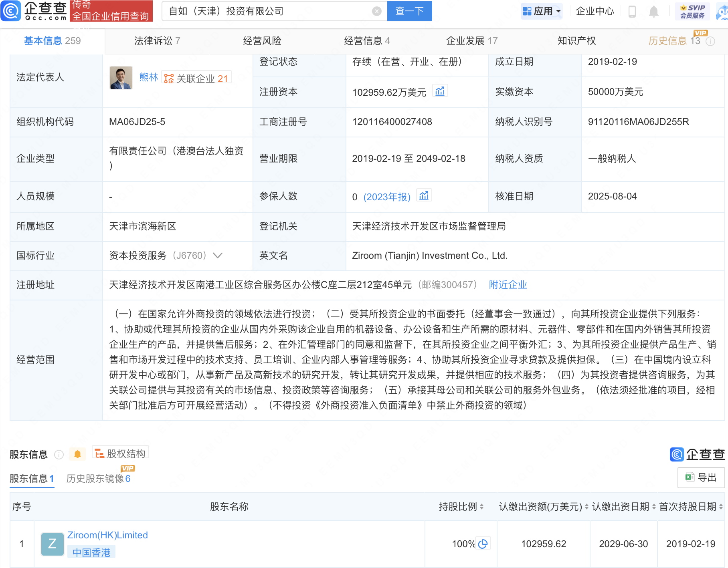Select registered capital 102959.62万美元 value
728x568 pixels.
pyautogui.click(x=389, y=93)
